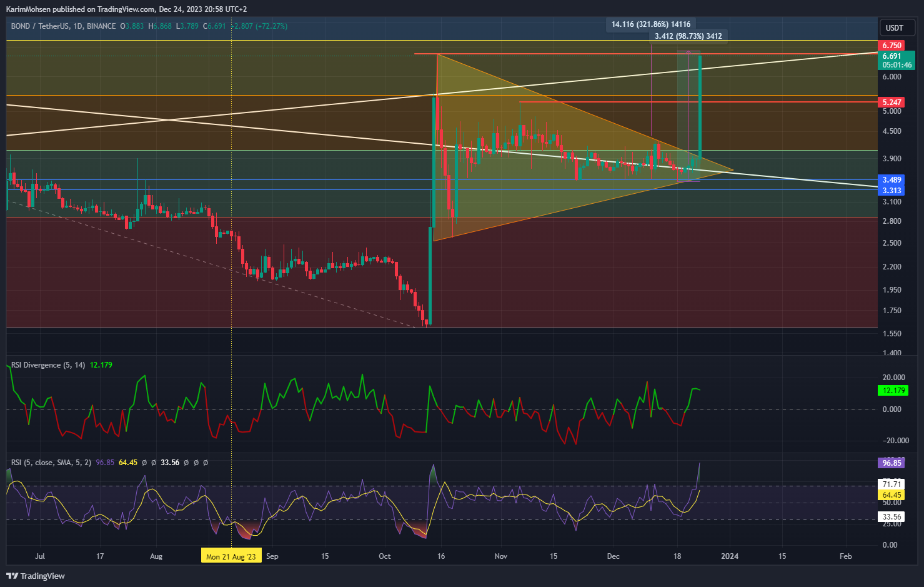Select the yellow Mon 21 Aug '23 date label

click(231, 556)
